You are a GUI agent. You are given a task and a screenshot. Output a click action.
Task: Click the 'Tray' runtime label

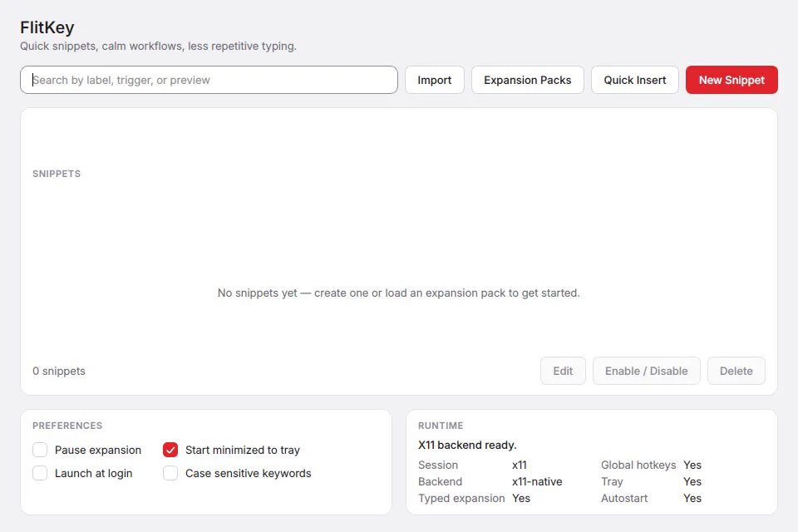click(612, 481)
